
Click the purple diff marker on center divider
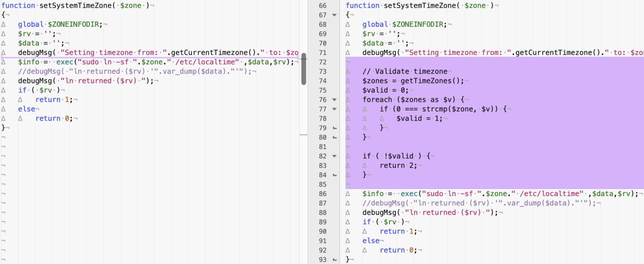tap(303, 134)
